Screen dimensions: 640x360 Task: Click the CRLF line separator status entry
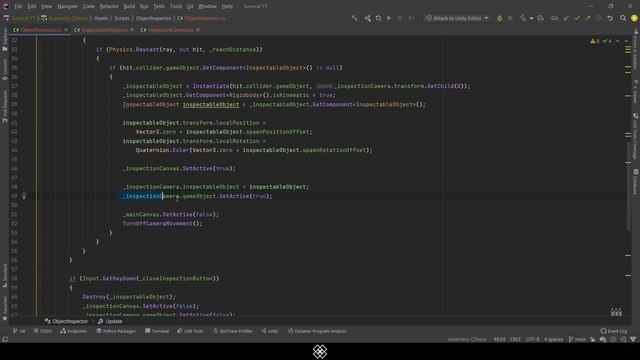tap(515, 340)
